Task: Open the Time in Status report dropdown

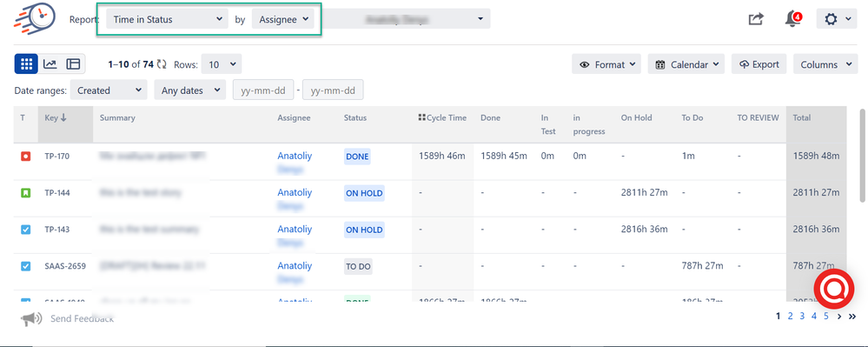Action: pyautogui.click(x=167, y=19)
